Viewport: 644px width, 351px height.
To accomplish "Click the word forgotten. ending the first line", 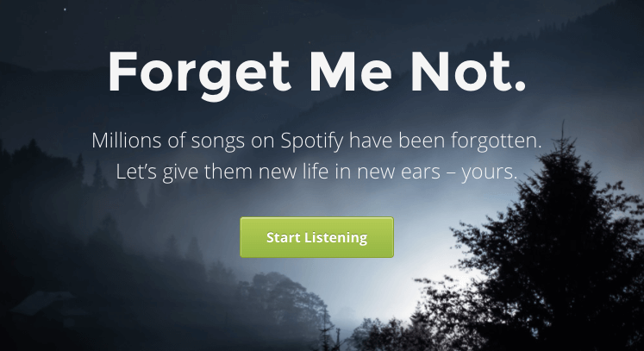I will (497, 141).
